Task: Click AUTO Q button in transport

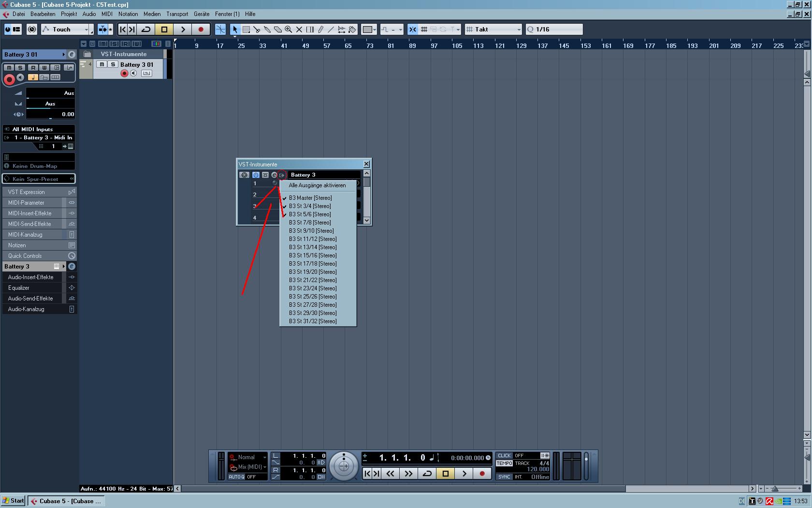Action: (x=236, y=477)
